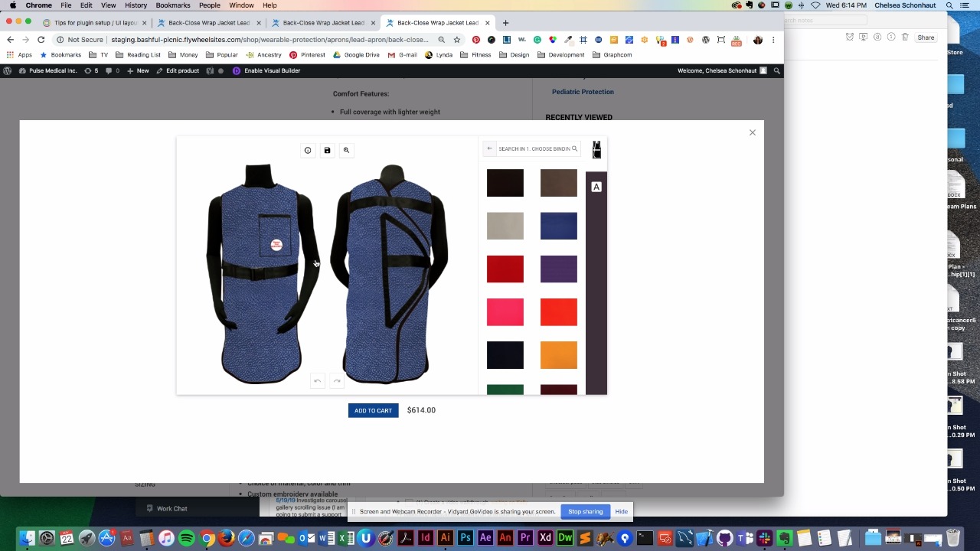Click the back view apron image
Screen dimensions: 980x551
pos(389,273)
